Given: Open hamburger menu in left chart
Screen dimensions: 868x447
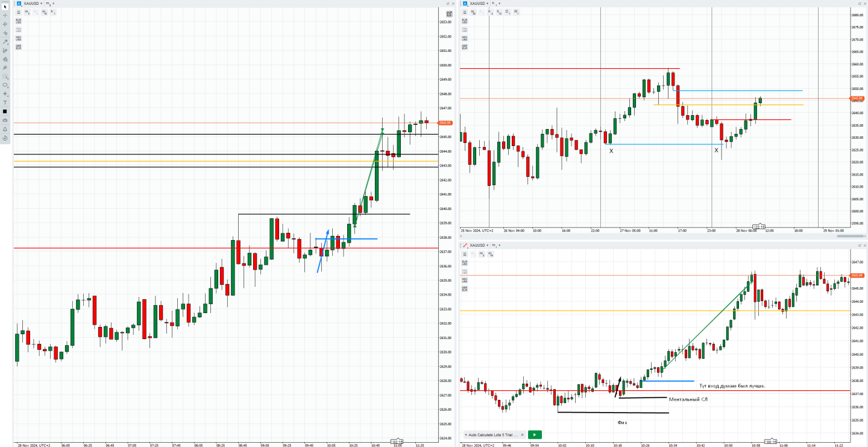Looking at the screenshot, I should (18, 12).
